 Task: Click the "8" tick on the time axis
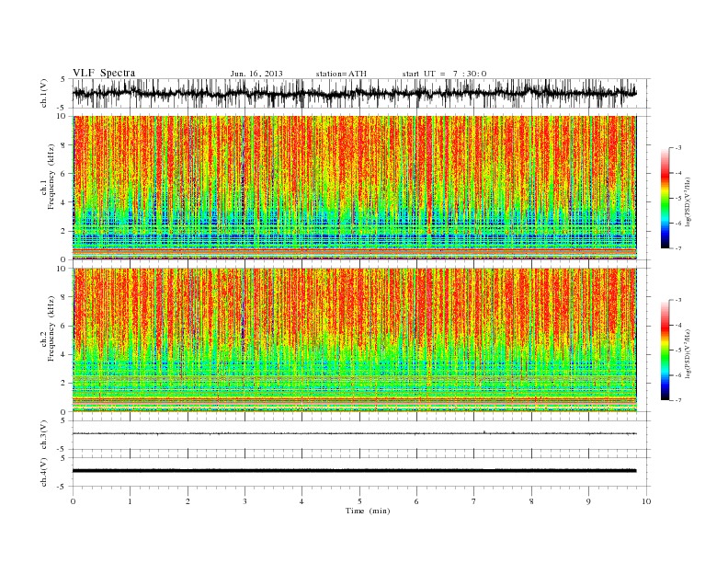coord(531,501)
